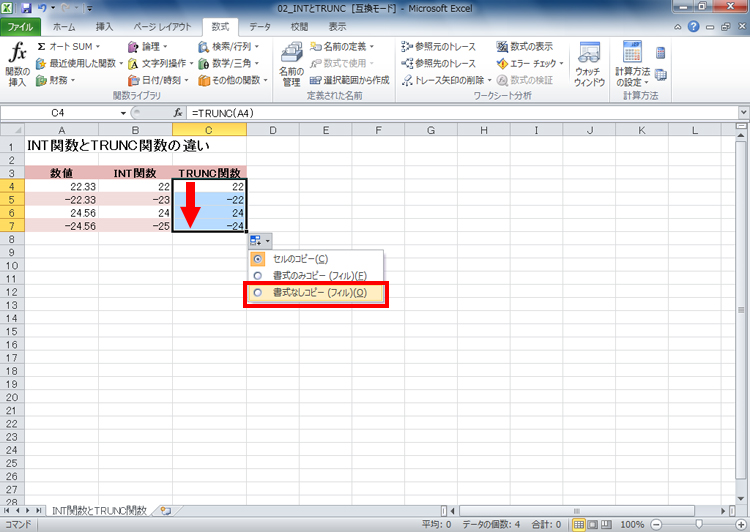Expand the Define Name dropdown arrow
The height and width of the screenshot is (532, 750).
point(372,46)
